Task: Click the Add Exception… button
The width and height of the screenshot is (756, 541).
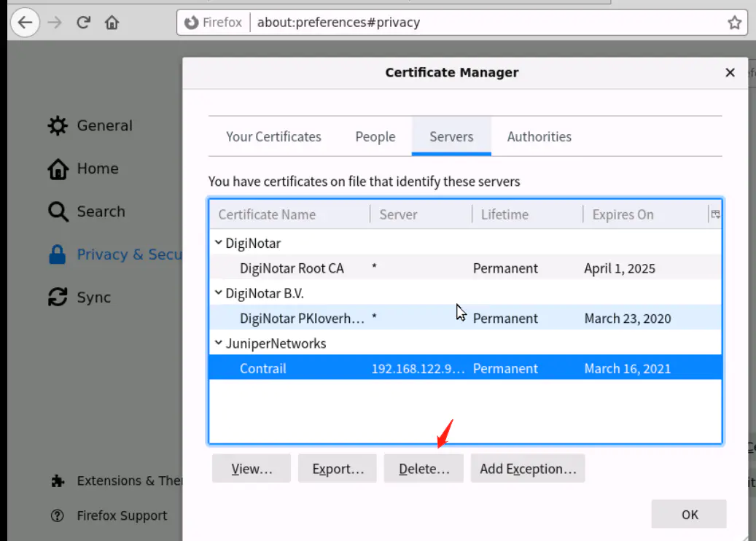Action: click(x=528, y=468)
